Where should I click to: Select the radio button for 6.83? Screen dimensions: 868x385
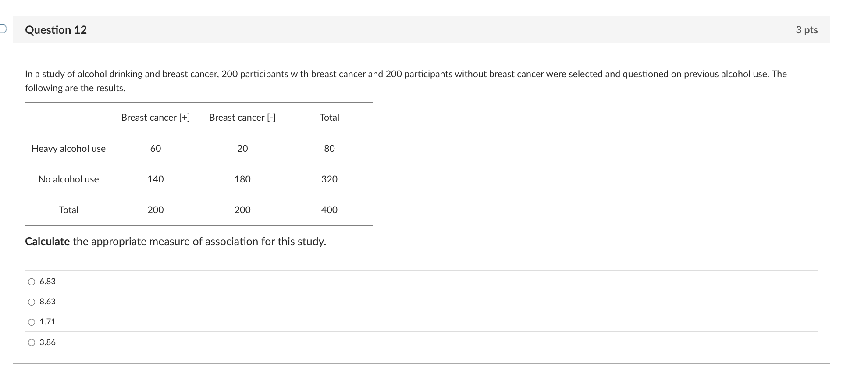31,282
